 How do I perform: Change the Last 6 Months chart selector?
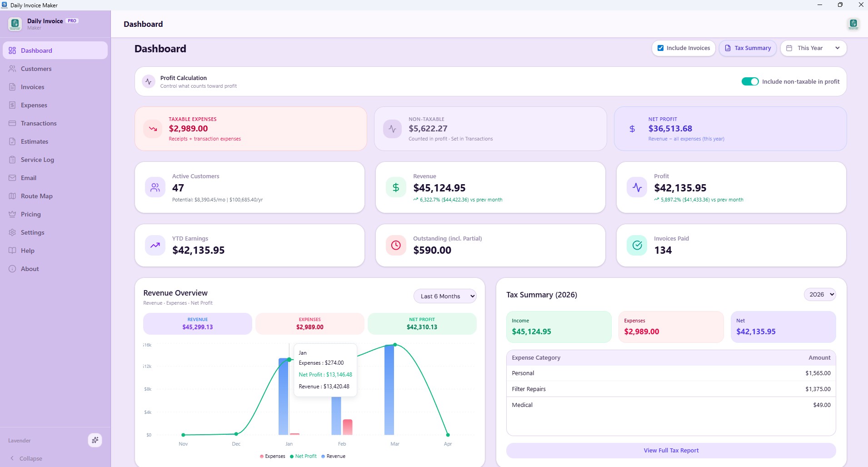pos(445,296)
